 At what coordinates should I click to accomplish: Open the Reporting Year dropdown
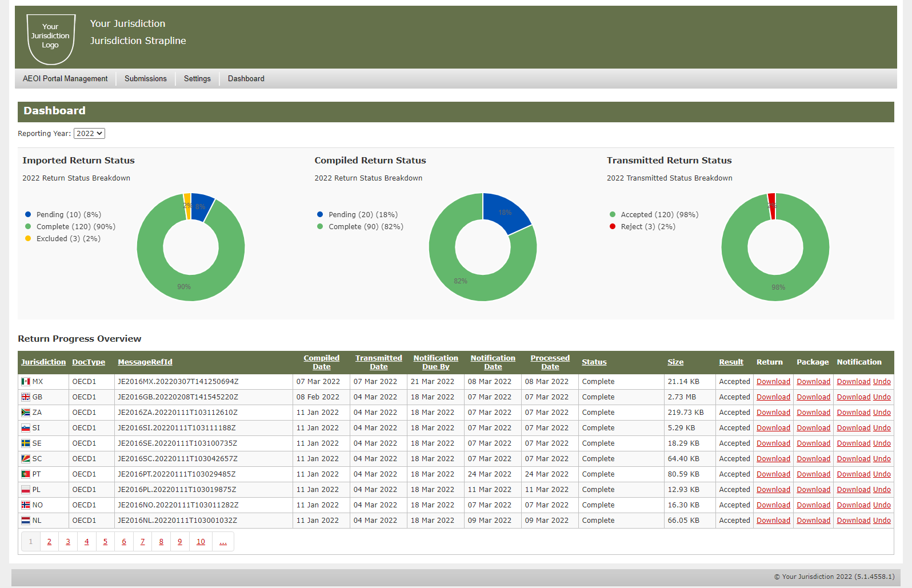[x=89, y=133]
